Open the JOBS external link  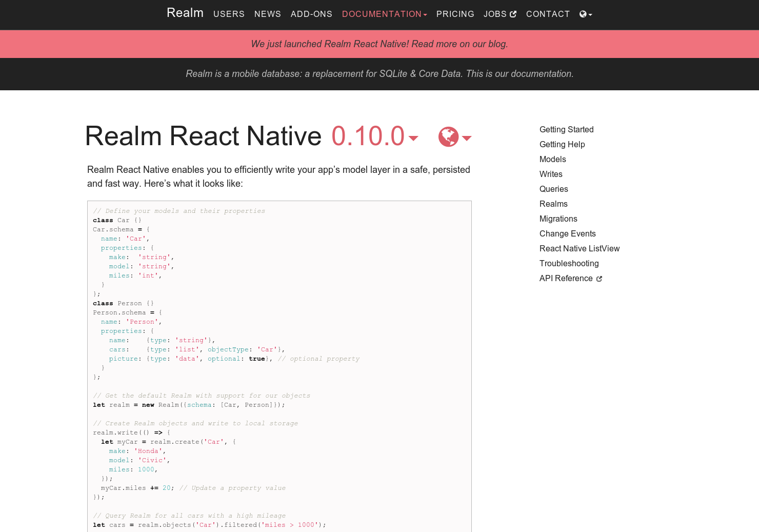[500, 14]
